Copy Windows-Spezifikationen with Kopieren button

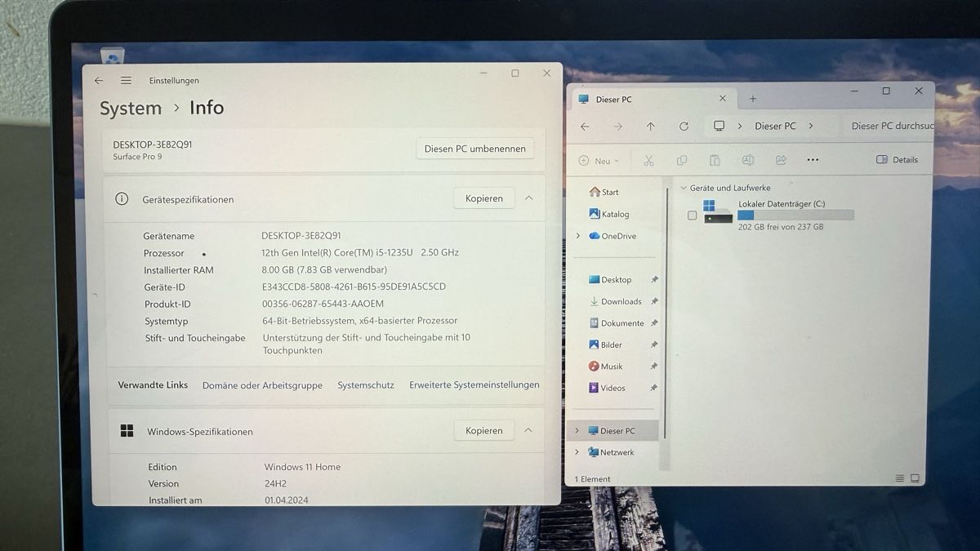pos(483,430)
